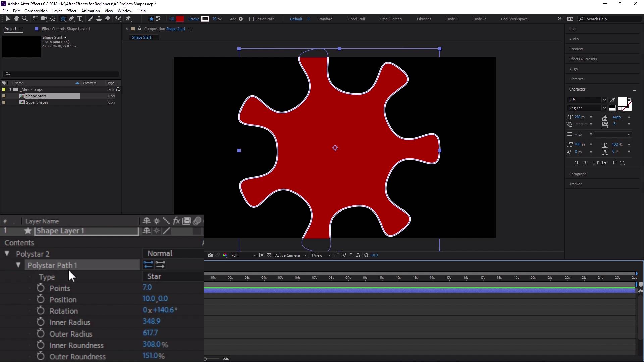
Task: Click the Bezier Path toggle button
Action: point(250,19)
